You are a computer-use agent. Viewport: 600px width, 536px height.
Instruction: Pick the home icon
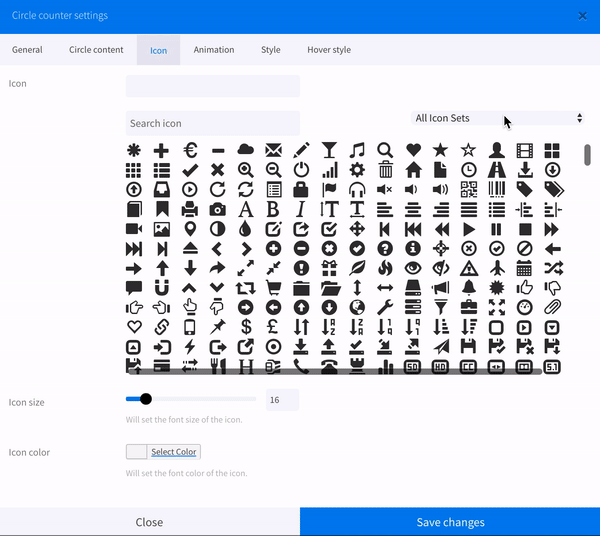[413, 170]
